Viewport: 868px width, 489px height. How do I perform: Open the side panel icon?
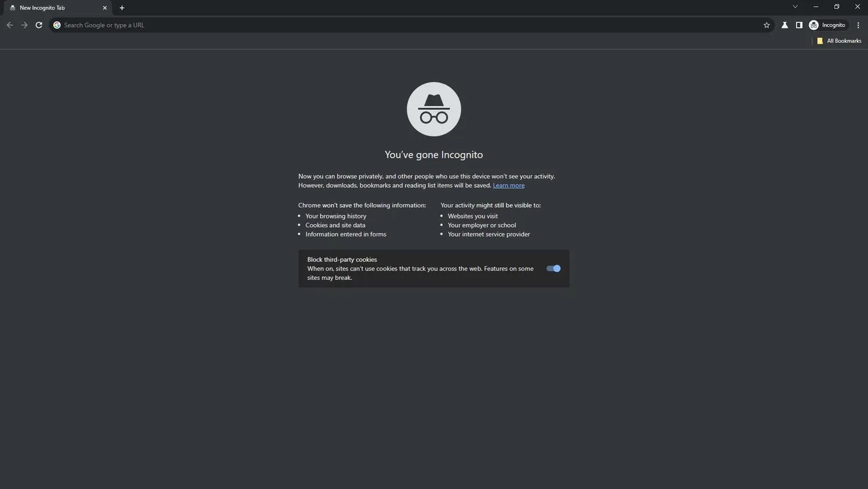(799, 25)
